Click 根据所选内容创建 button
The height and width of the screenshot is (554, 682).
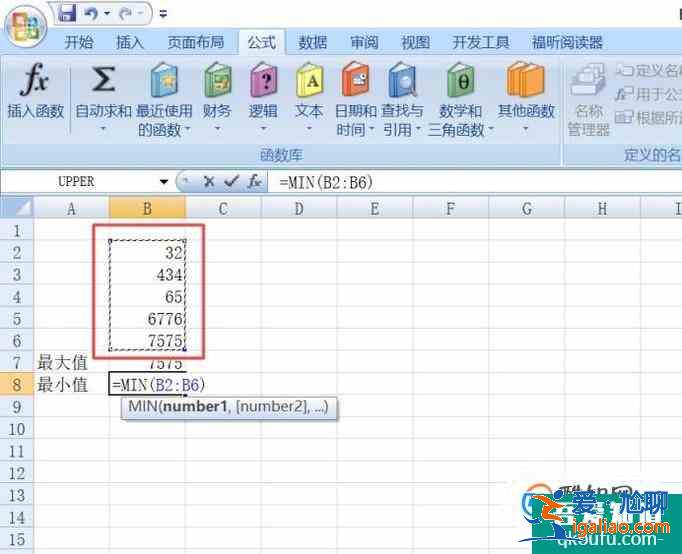648,117
